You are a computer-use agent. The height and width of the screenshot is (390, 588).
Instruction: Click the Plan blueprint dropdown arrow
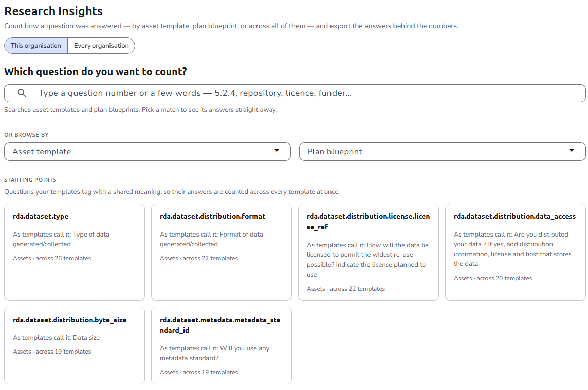[x=571, y=151]
